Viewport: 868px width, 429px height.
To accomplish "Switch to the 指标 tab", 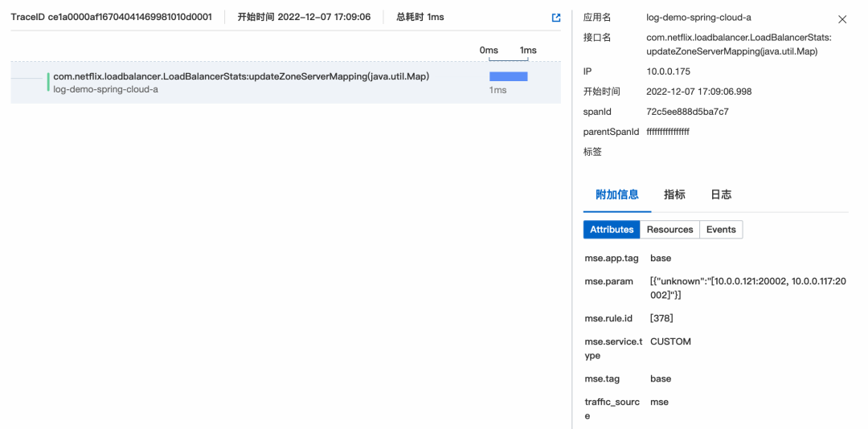I will [x=674, y=194].
